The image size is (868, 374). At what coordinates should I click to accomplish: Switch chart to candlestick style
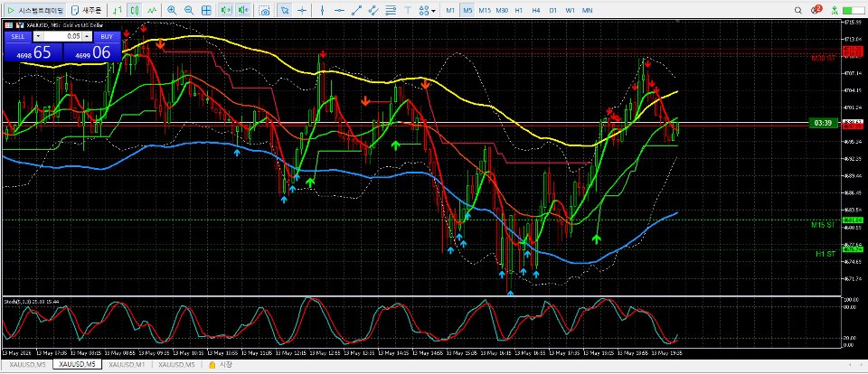click(x=134, y=10)
